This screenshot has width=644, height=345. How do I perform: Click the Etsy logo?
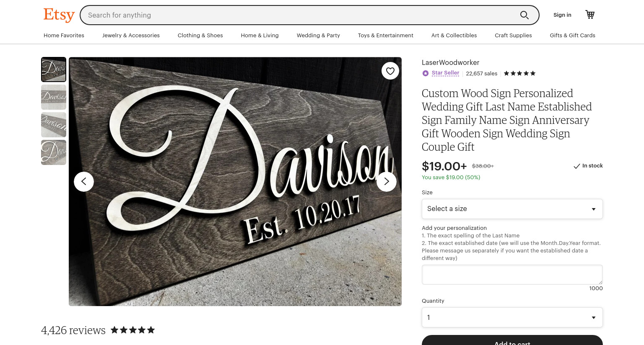point(59,15)
